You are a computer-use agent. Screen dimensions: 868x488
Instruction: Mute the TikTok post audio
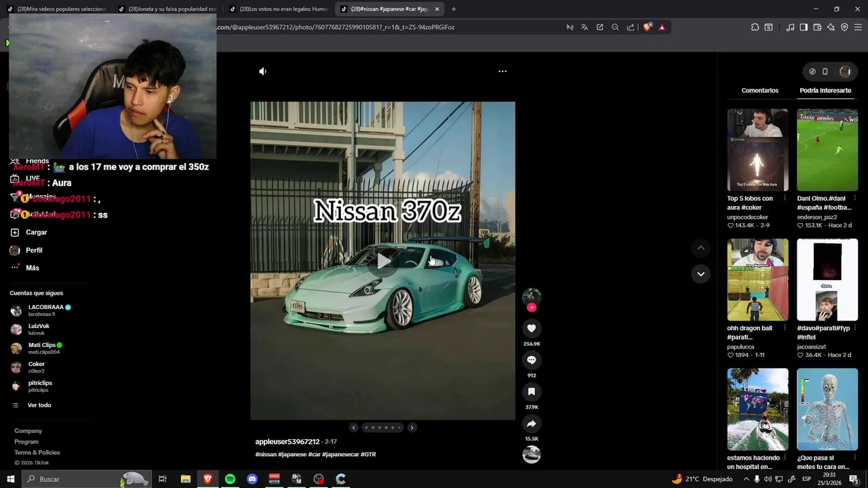[262, 71]
